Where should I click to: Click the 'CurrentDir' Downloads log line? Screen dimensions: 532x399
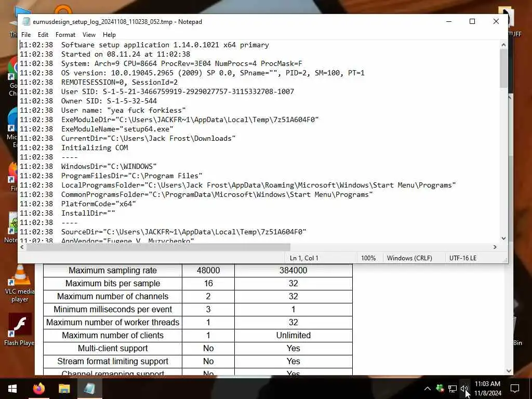tap(148, 138)
